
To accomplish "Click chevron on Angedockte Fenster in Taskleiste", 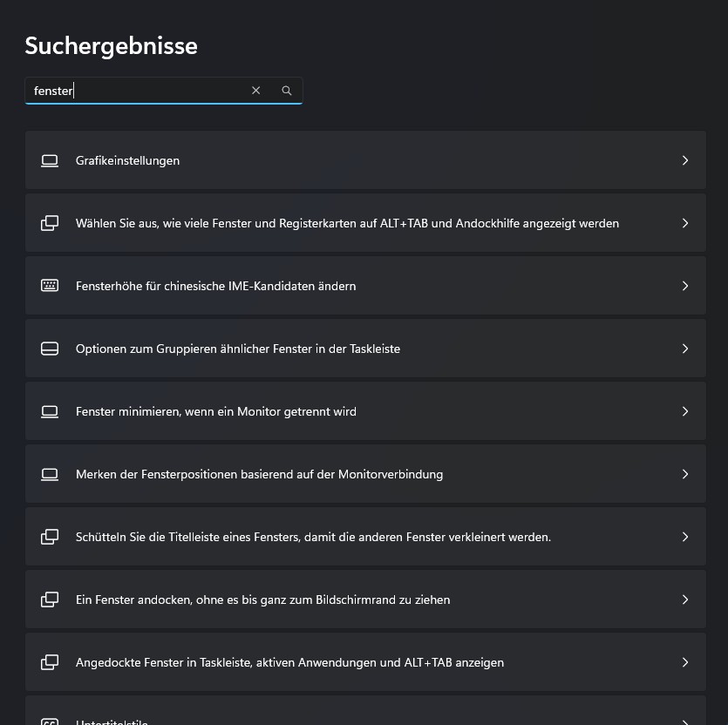I will pyautogui.click(x=685, y=662).
